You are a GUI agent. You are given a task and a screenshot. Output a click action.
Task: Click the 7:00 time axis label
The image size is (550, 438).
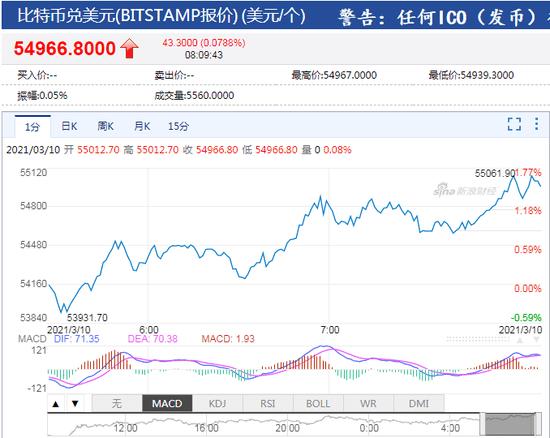(330, 330)
